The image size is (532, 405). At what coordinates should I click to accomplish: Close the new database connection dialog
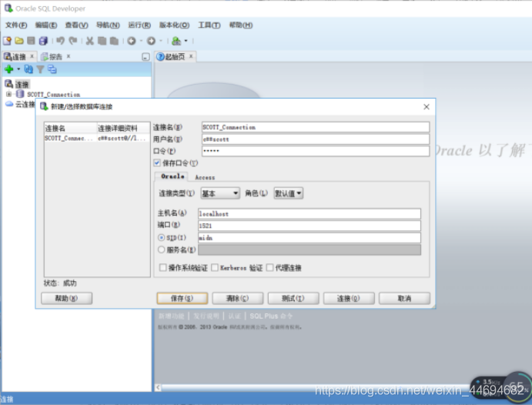click(427, 107)
